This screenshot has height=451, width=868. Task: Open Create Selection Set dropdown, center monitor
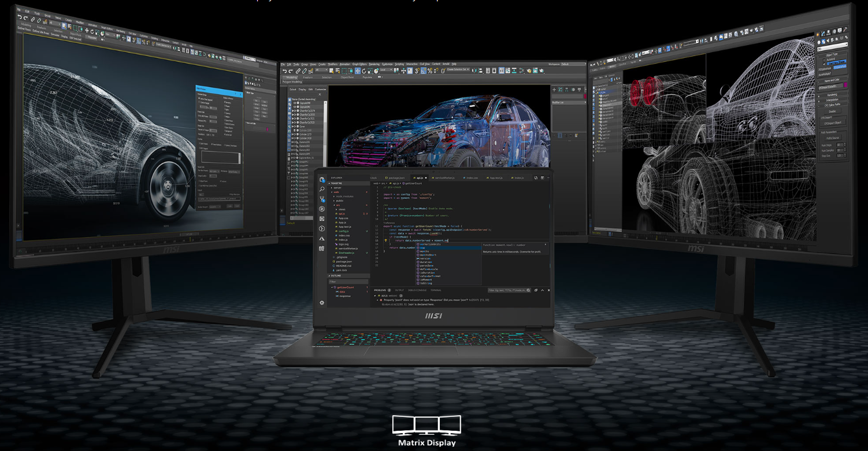458,69
